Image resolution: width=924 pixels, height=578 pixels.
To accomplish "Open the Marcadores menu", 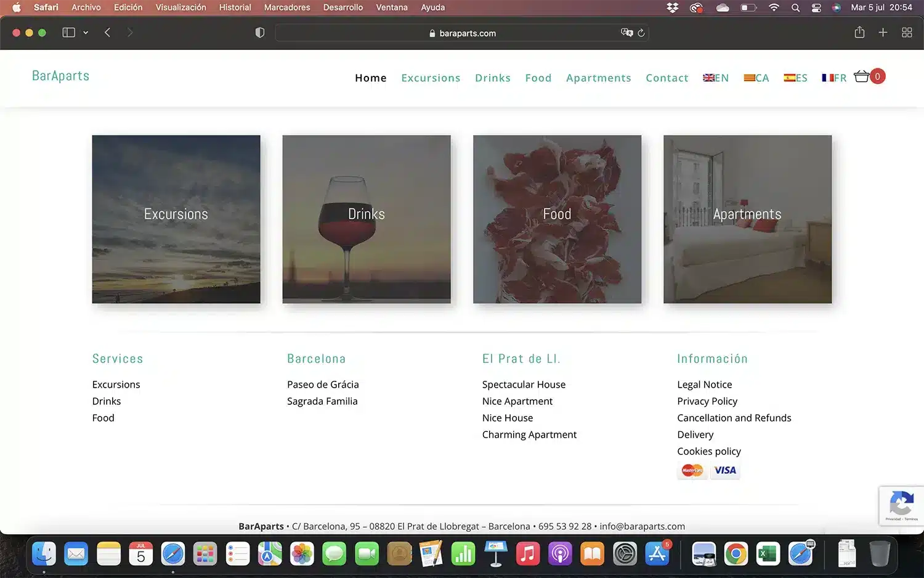I will pyautogui.click(x=287, y=7).
